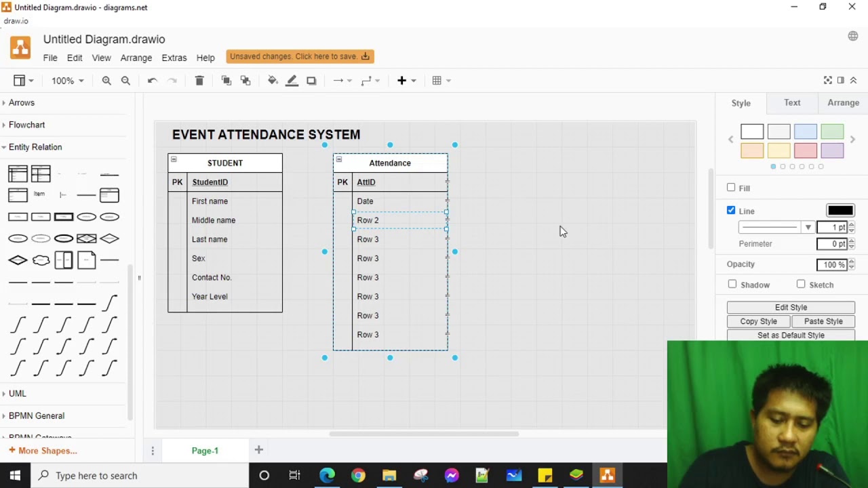Expand the Flowchart shape category

pyautogui.click(x=27, y=125)
